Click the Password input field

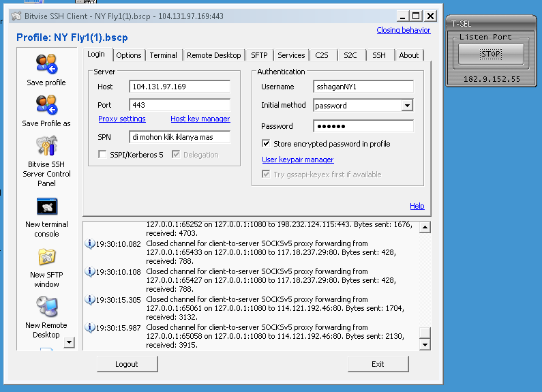(x=363, y=126)
